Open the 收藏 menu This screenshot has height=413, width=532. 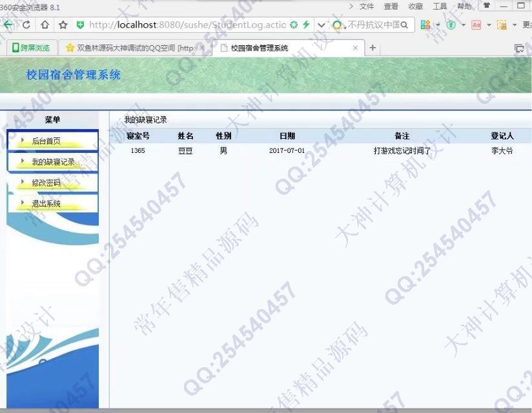pyautogui.click(x=416, y=6)
